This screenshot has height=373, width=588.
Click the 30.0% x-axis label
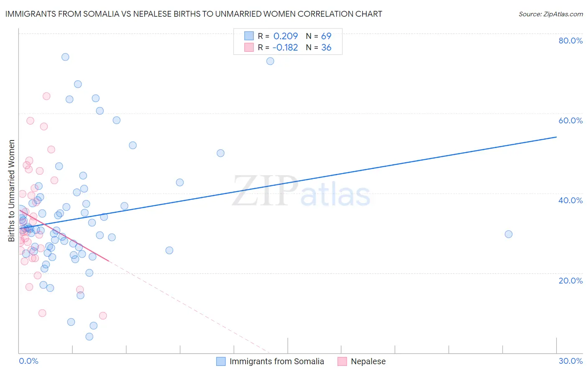point(570,361)
